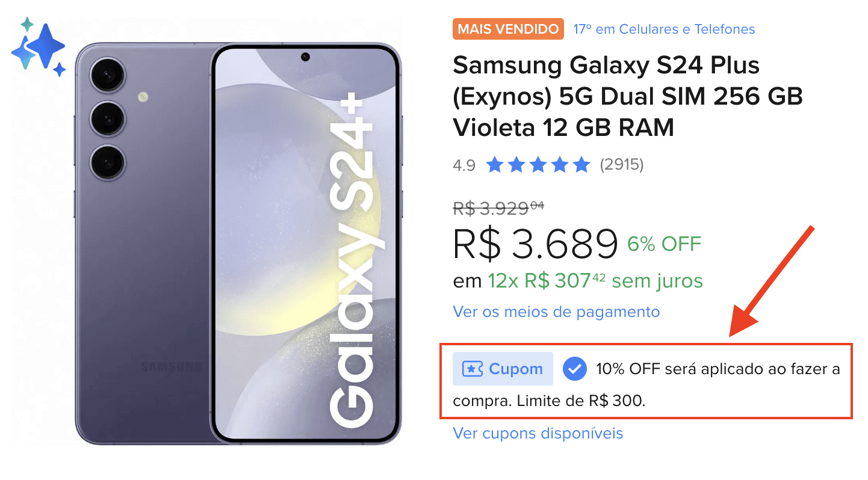Click the front selfie camera punch-hole
The width and height of the screenshot is (868, 480).
[x=306, y=57]
